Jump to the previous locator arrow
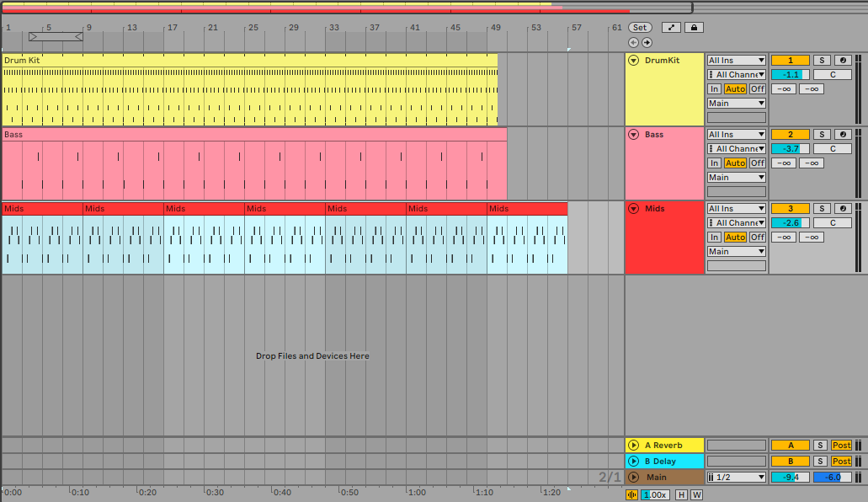868x502 pixels. [633, 42]
